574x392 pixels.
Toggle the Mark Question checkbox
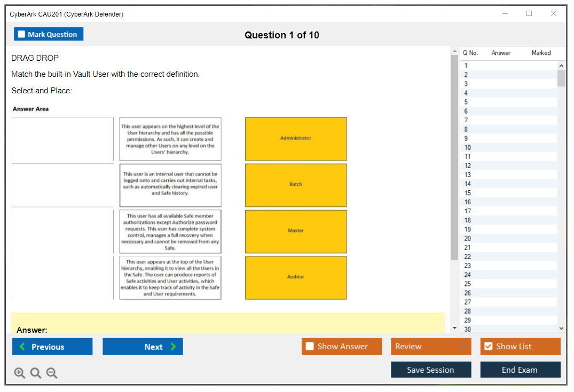coord(22,34)
